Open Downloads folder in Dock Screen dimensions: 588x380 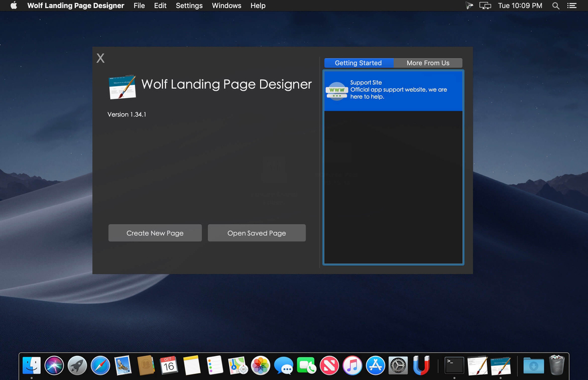(x=533, y=366)
